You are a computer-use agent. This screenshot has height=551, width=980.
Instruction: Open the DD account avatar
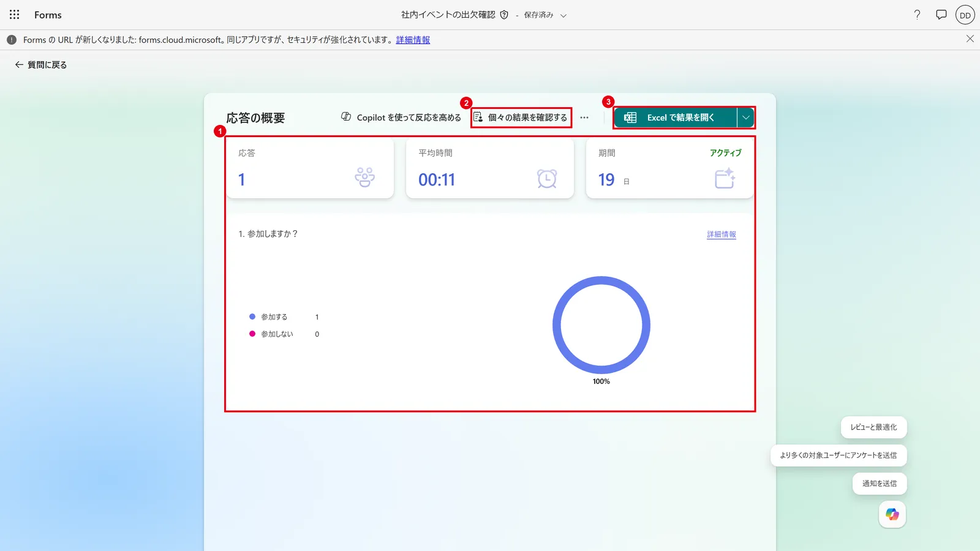pos(965,15)
